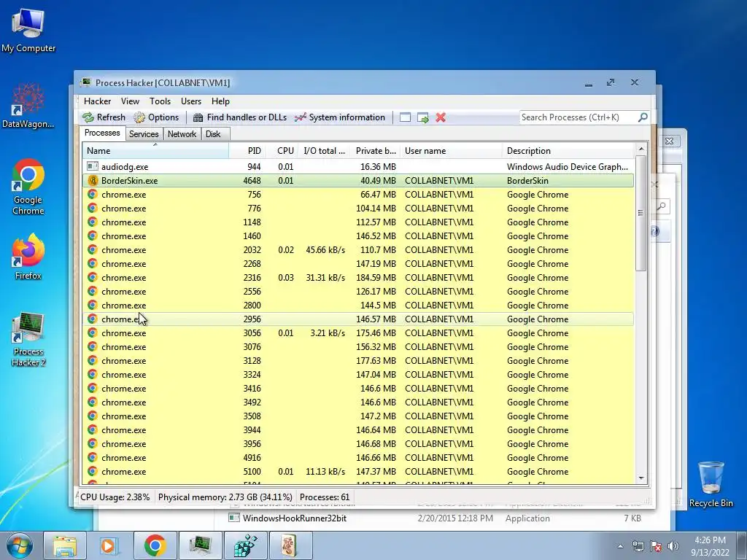Screen dimensions: 747x560
Task: Open Options from the toolbar
Action: (x=156, y=117)
